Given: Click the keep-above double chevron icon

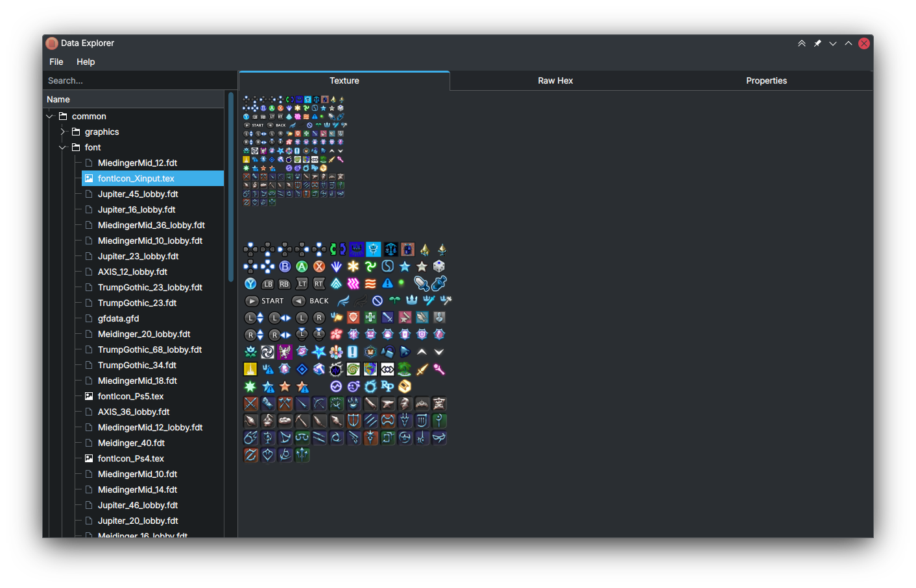Looking at the screenshot, I should pyautogui.click(x=802, y=43).
